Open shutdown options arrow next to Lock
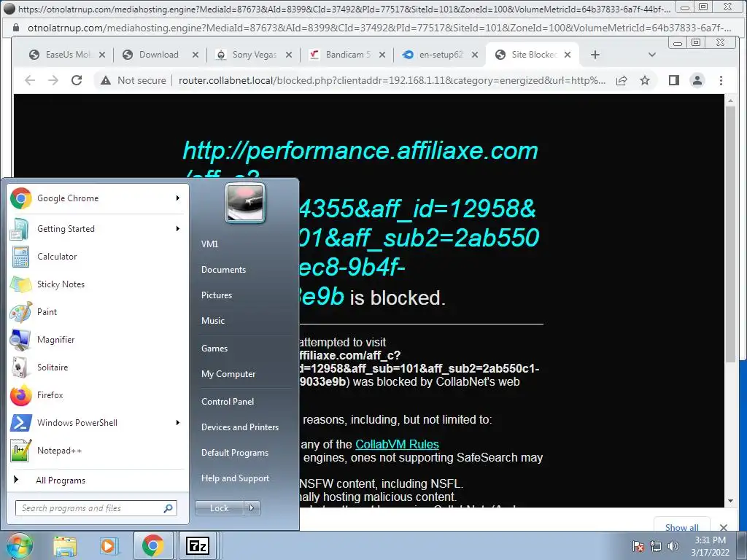The image size is (747, 560). [252, 508]
